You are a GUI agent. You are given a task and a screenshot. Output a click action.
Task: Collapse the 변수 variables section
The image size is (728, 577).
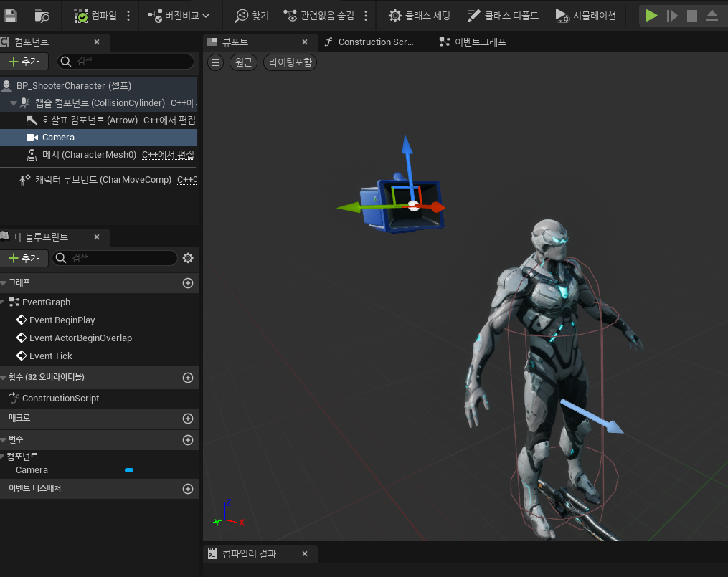pos(4,439)
